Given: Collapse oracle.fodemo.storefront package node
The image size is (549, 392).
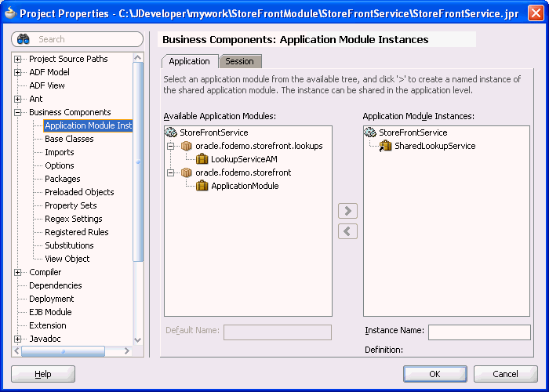Looking at the screenshot, I should coord(170,172).
